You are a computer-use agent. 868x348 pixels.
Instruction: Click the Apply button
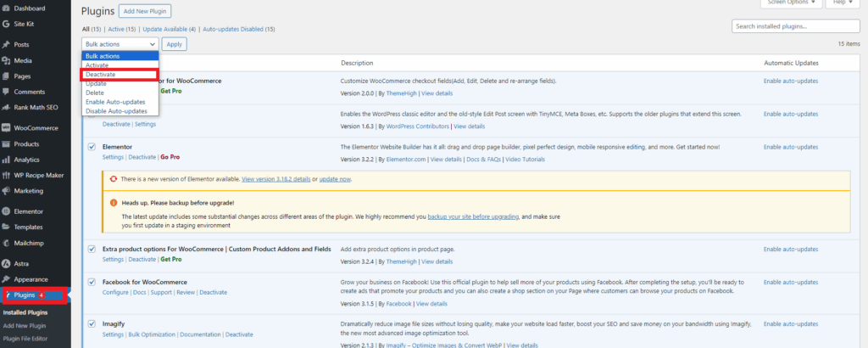click(175, 43)
